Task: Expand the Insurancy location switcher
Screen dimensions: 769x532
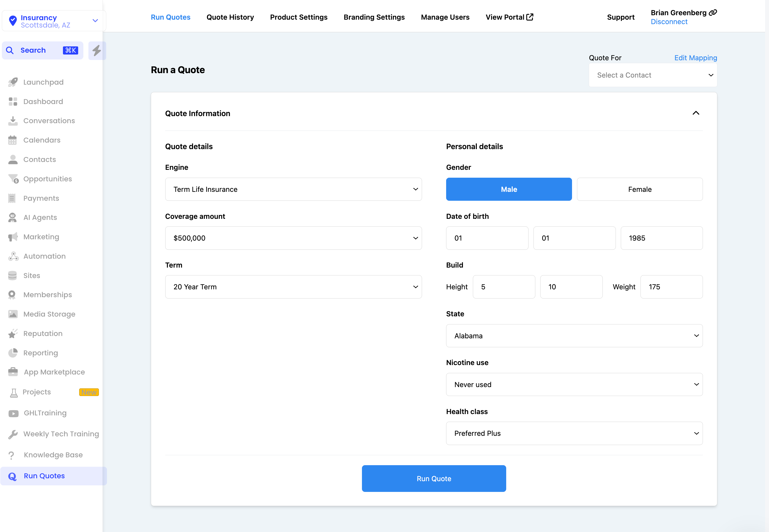Action: [x=54, y=21]
